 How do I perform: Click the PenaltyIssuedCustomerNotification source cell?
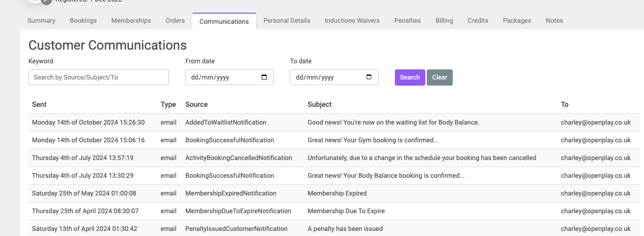(236, 229)
